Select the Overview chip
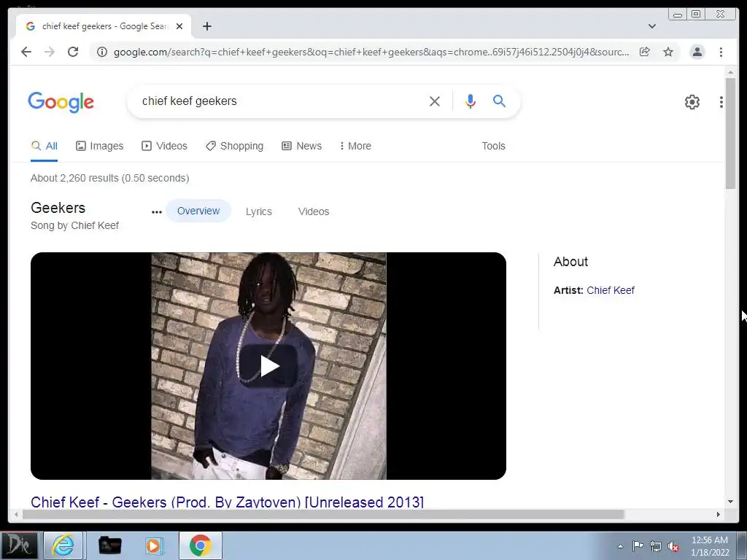The height and width of the screenshot is (560, 747). [x=198, y=211]
